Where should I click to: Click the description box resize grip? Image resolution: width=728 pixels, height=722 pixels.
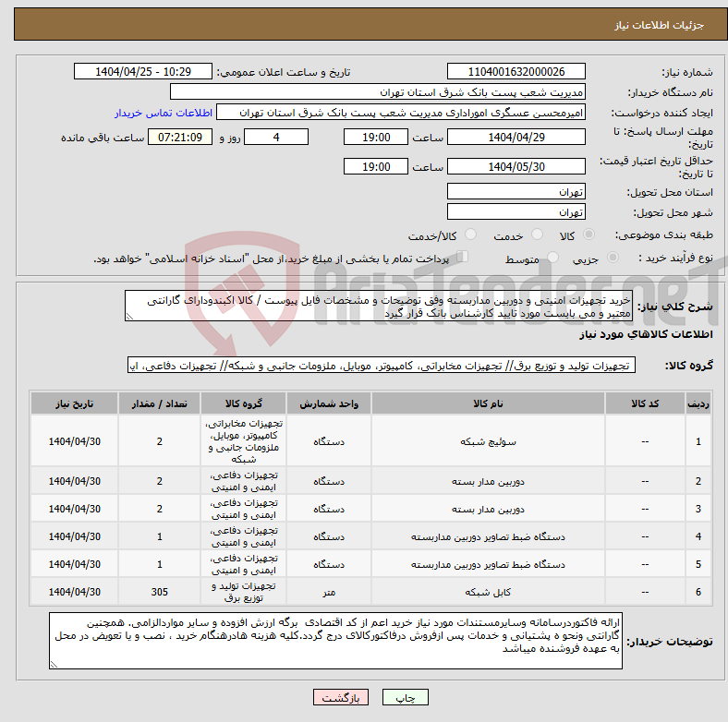click(x=129, y=317)
